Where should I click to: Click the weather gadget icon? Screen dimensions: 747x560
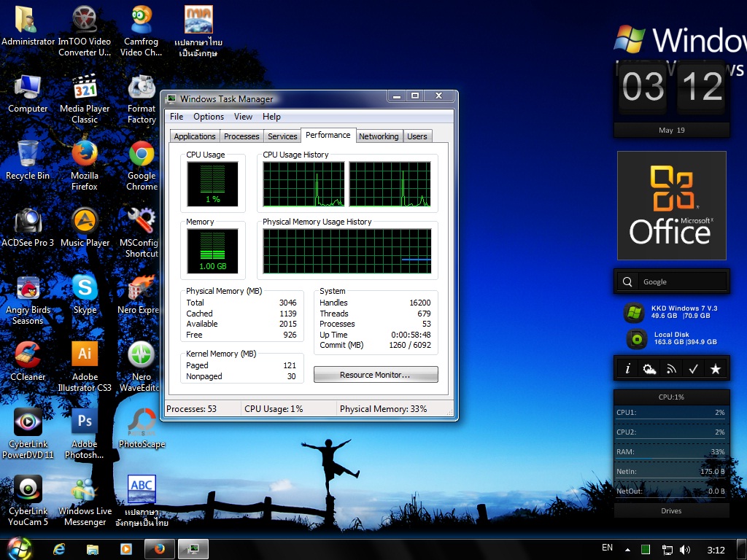coord(649,369)
